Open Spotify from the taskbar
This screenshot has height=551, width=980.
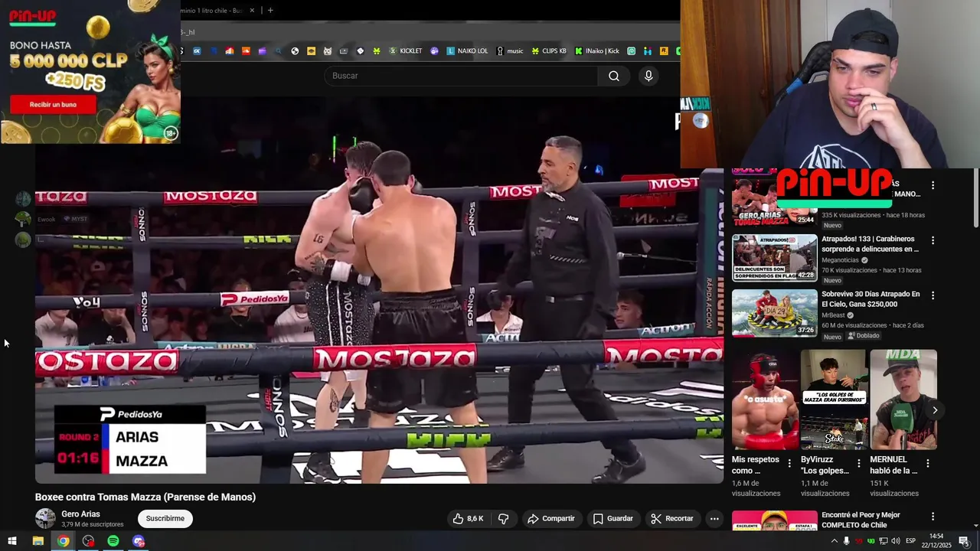113,541
